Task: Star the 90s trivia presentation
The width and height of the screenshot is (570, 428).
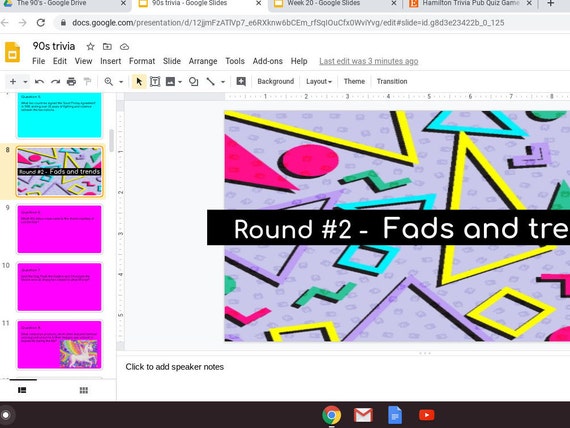Action: click(91, 47)
